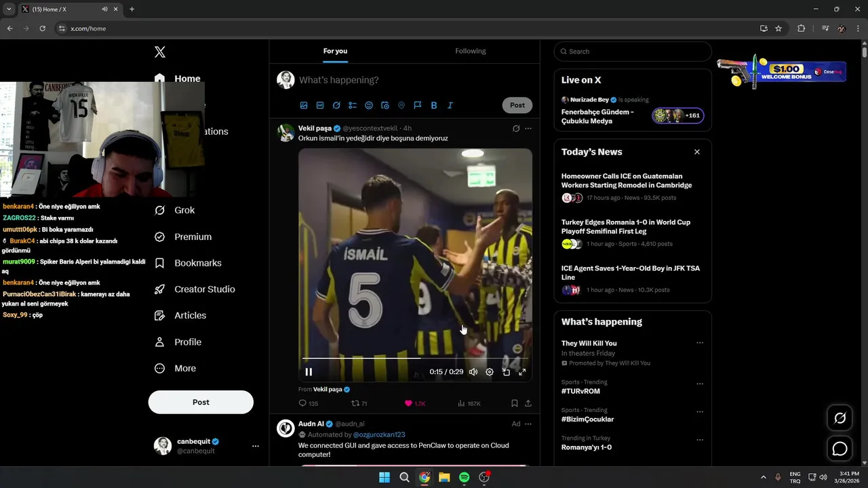Open options for #BizimÇocuklar trend

click(700, 411)
